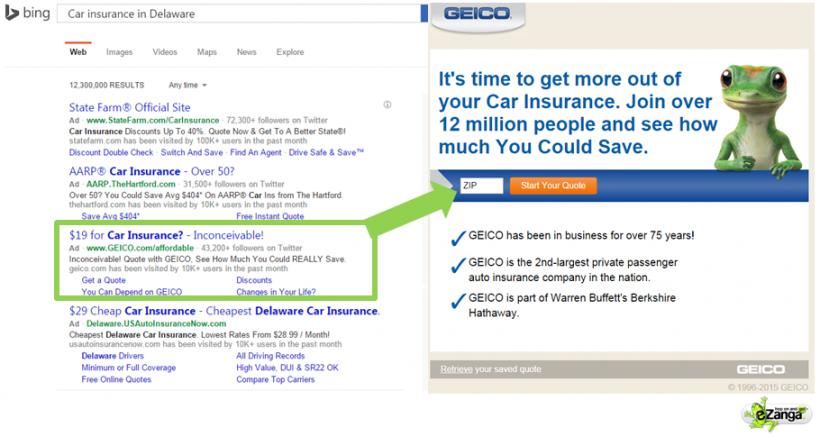Screen dimensions: 820x436
Task: Click the 1996-2015 GEICO copyright text
Action: [x=768, y=387]
